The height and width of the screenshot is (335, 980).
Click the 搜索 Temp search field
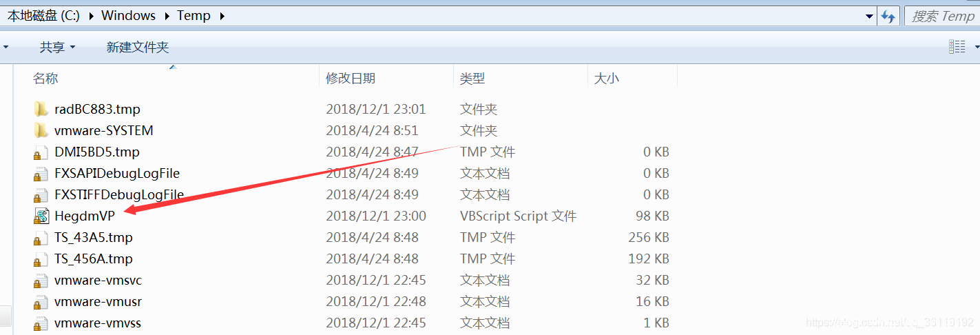click(x=942, y=16)
